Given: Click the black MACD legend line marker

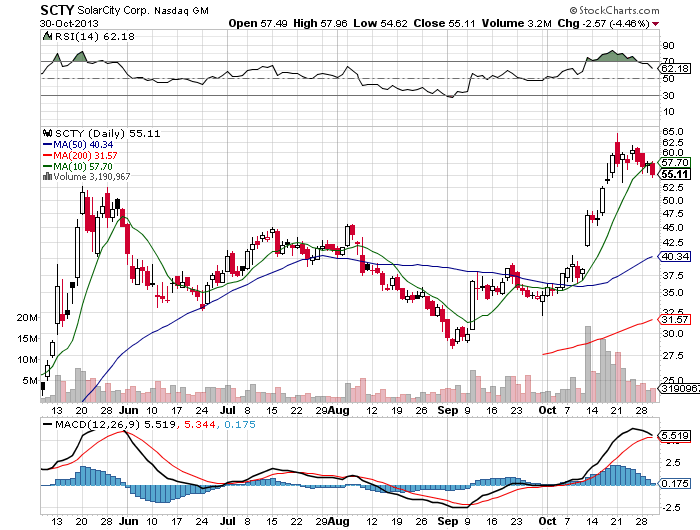Looking at the screenshot, I should [x=47, y=424].
